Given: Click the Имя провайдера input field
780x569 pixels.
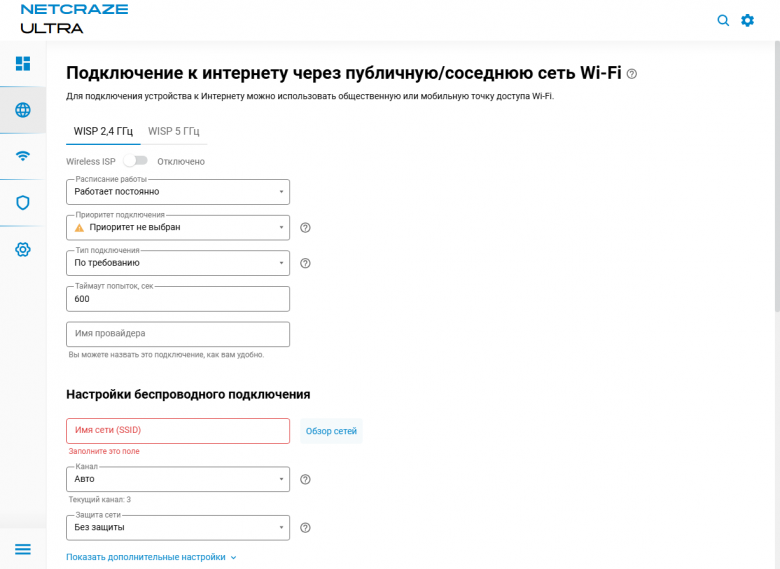Looking at the screenshot, I should click(x=178, y=334).
